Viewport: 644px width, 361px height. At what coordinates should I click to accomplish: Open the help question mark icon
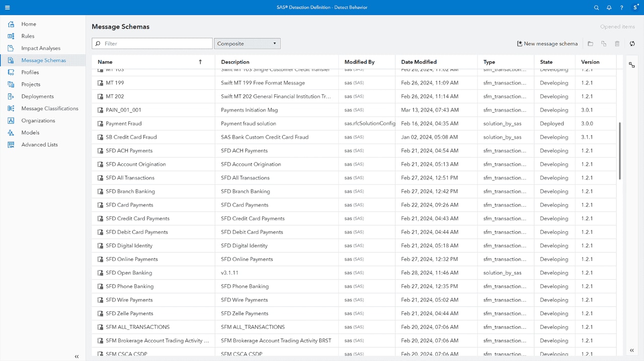(x=621, y=8)
